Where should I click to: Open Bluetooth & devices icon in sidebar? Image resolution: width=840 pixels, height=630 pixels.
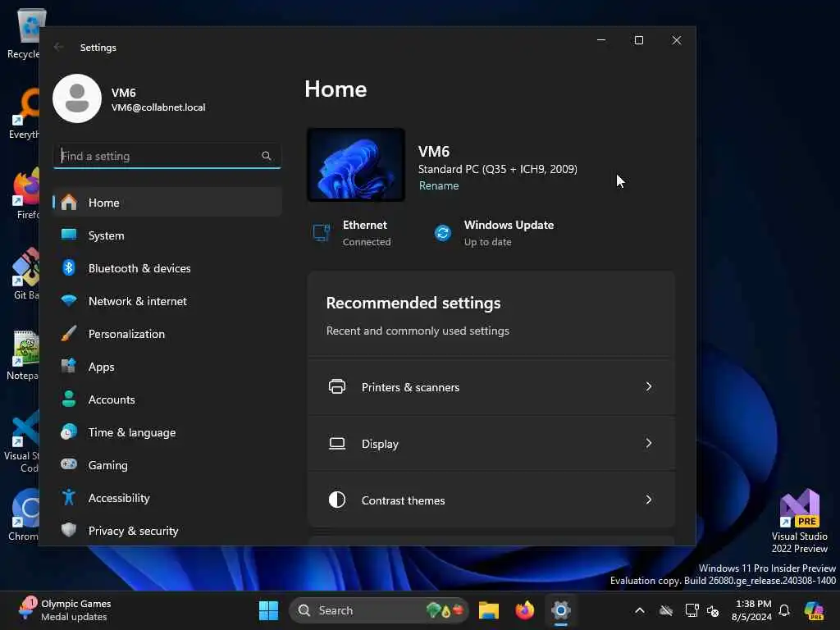tap(69, 267)
